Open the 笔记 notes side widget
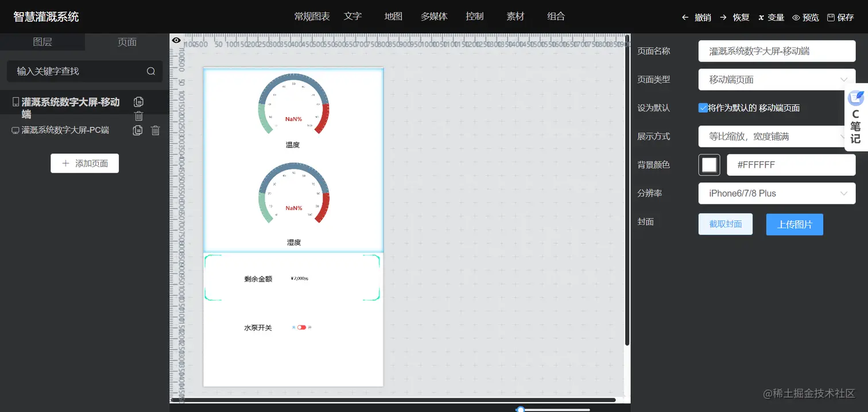The image size is (868, 412). click(855, 118)
